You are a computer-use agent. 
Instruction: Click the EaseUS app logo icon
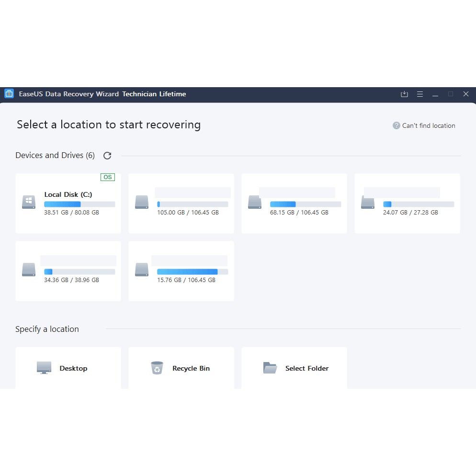[x=9, y=94]
